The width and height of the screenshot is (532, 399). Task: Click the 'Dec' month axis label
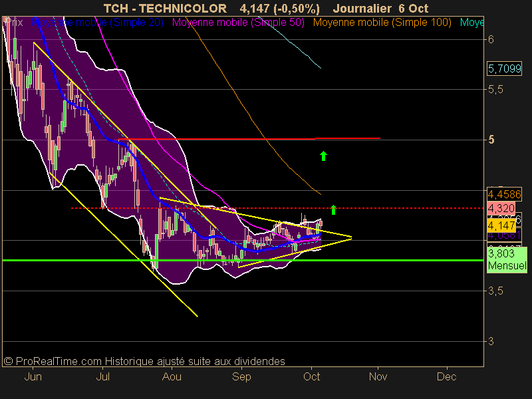pyautogui.click(x=446, y=376)
